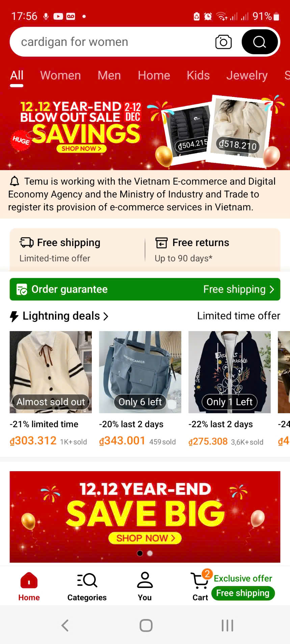Screen dimensions: 290x644
Task: Tap the camera image search icon
Action: coord(223,42)
